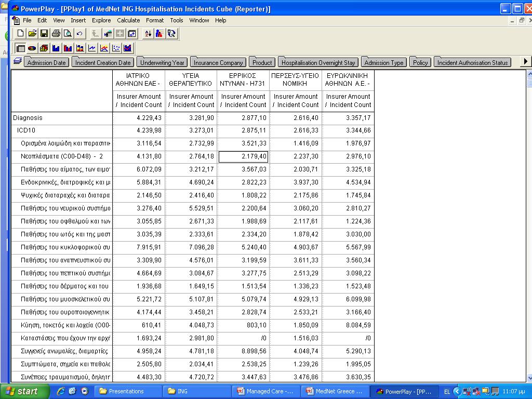The height and width of the screenshot is (399, 532).
Task: Show more dimensions with the right arrow
Action: (526, 61)
